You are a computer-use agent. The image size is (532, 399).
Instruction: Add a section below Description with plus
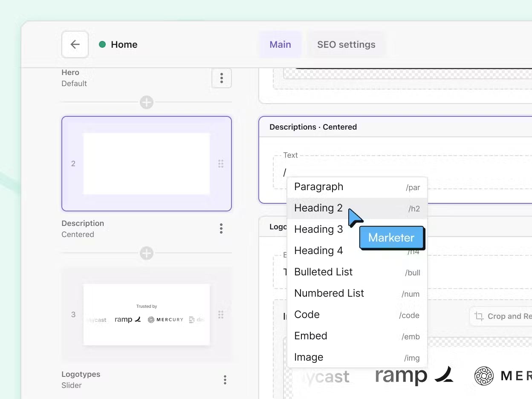coord(147,253)
